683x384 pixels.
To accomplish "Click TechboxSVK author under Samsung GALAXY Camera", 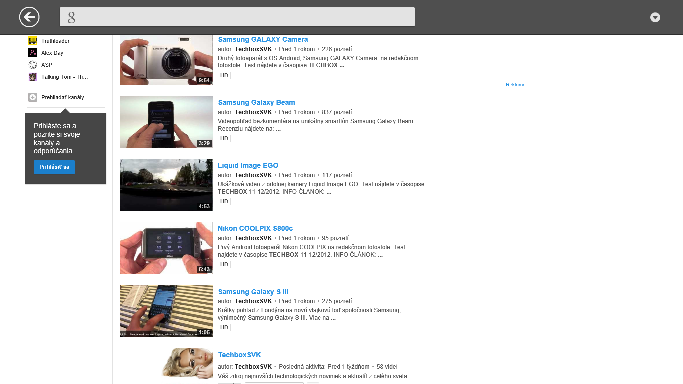I will pos(253,49).
